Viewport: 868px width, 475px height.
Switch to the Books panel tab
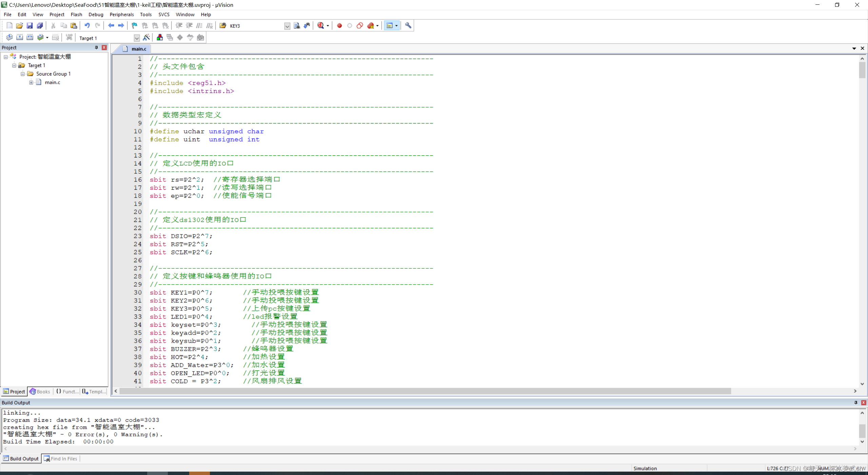(40, 392)
